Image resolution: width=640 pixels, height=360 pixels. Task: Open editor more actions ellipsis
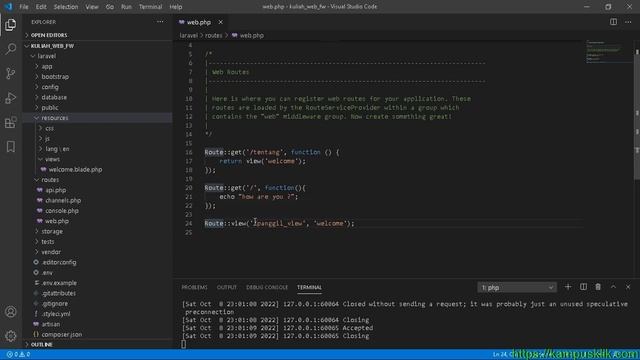click(628, 22)
